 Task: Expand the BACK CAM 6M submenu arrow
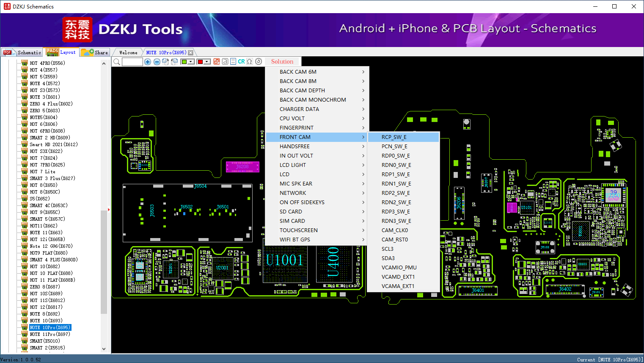click(363, 72)
